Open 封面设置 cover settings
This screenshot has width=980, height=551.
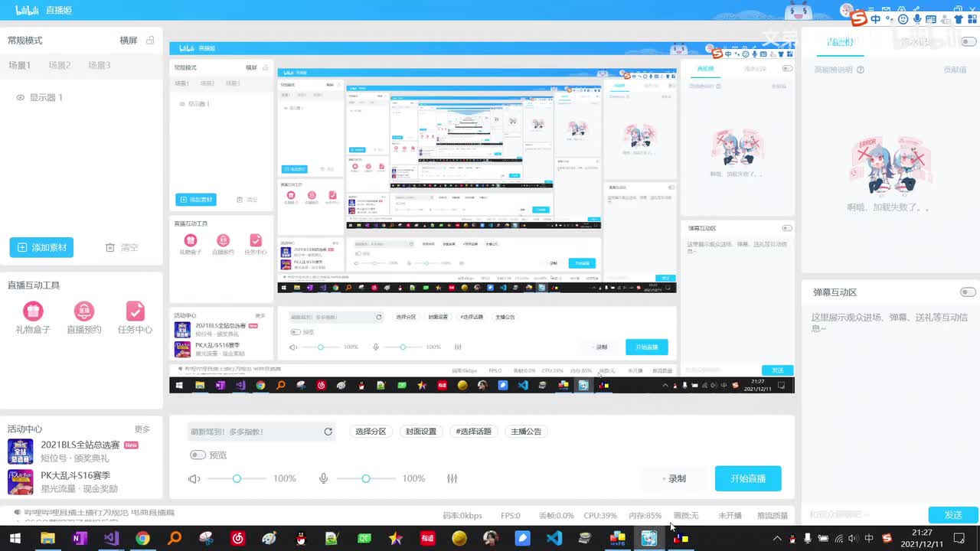(421, 432)
